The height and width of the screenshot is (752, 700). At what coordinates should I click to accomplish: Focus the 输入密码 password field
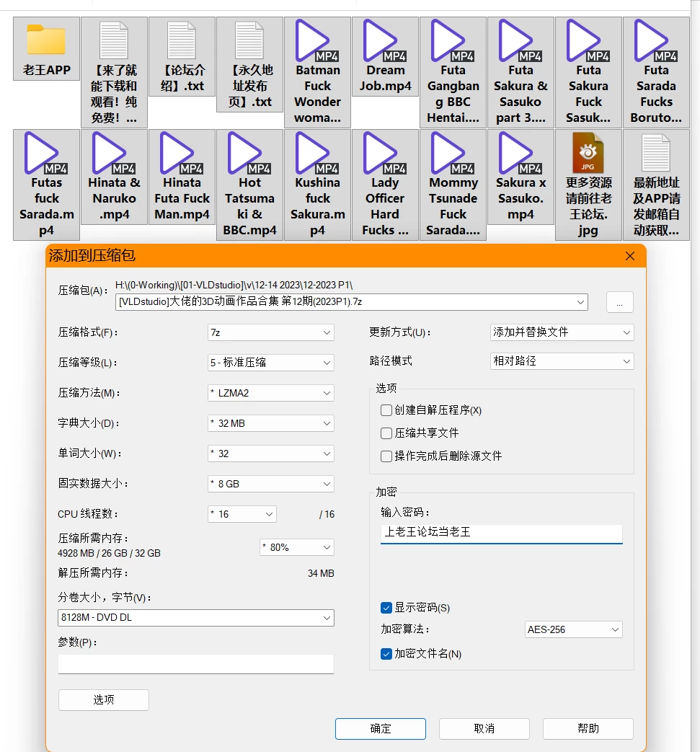(x=502, y=533)
